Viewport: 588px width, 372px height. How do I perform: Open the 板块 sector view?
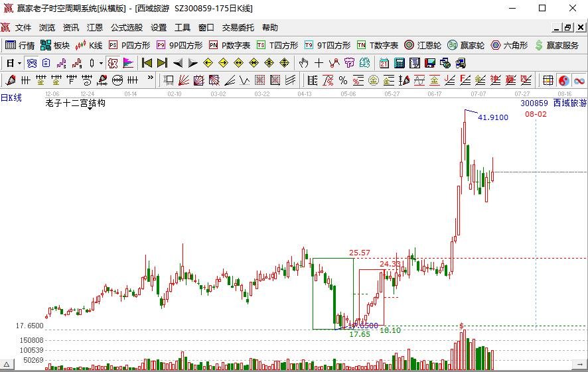54,45
